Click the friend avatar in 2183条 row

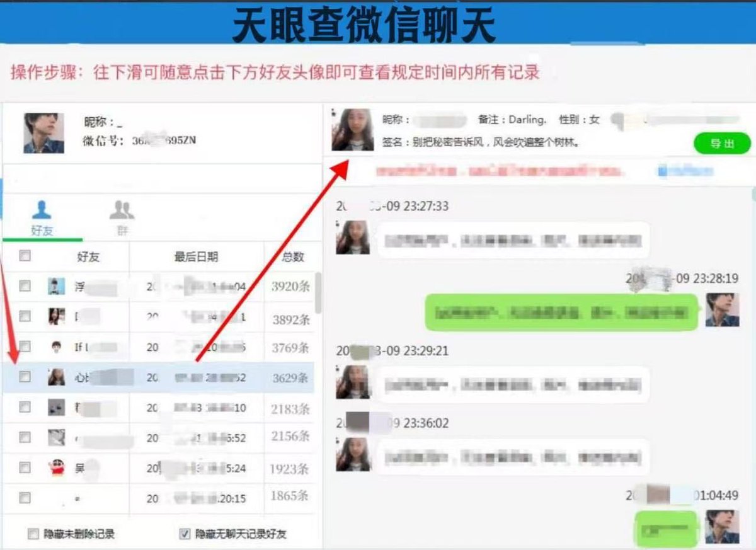pos(57,407)
